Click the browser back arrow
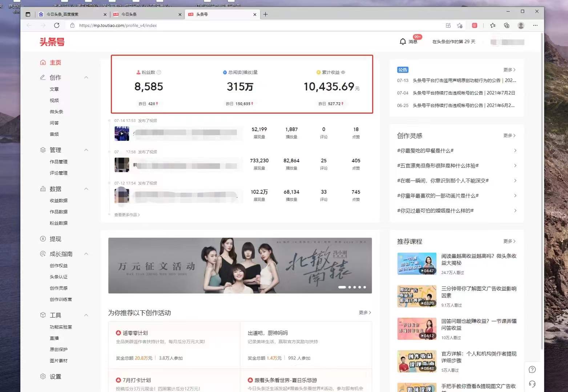The image size is (568, 392). pyautogui.click(x=29, y=25)
